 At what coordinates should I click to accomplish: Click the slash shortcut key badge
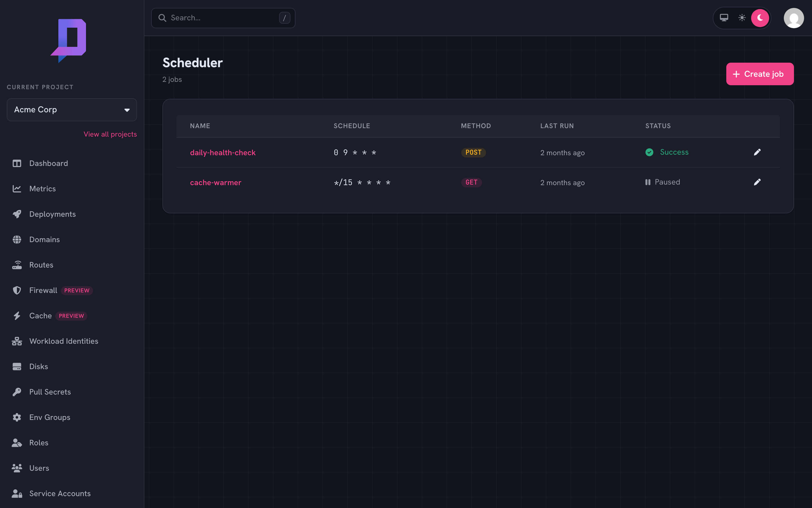coord(284,18)
